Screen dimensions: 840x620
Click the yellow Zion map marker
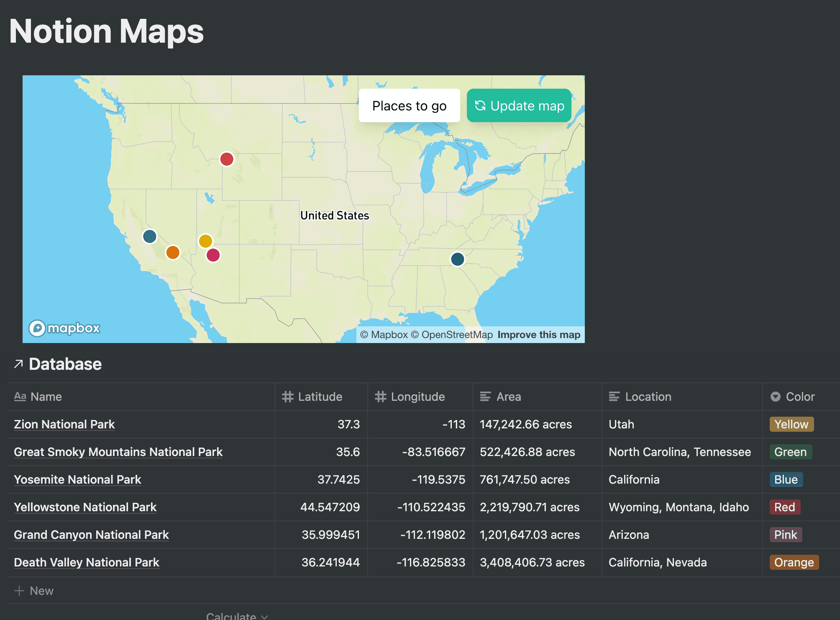point(205,241)
